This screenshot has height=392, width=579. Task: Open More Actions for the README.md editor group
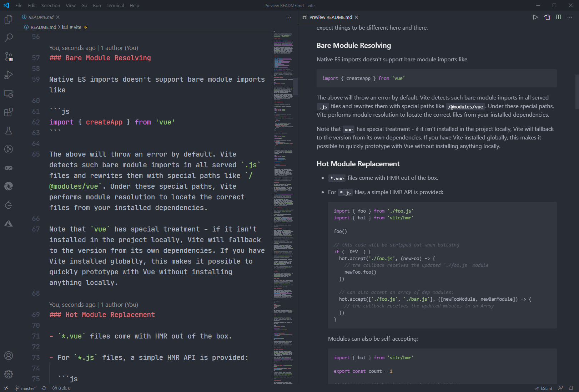pyautogui.click(x=289, y=17)
